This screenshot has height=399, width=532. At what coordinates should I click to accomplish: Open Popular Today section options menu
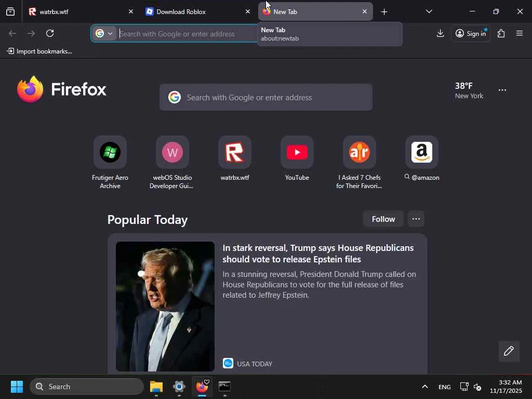pos(416,219)
